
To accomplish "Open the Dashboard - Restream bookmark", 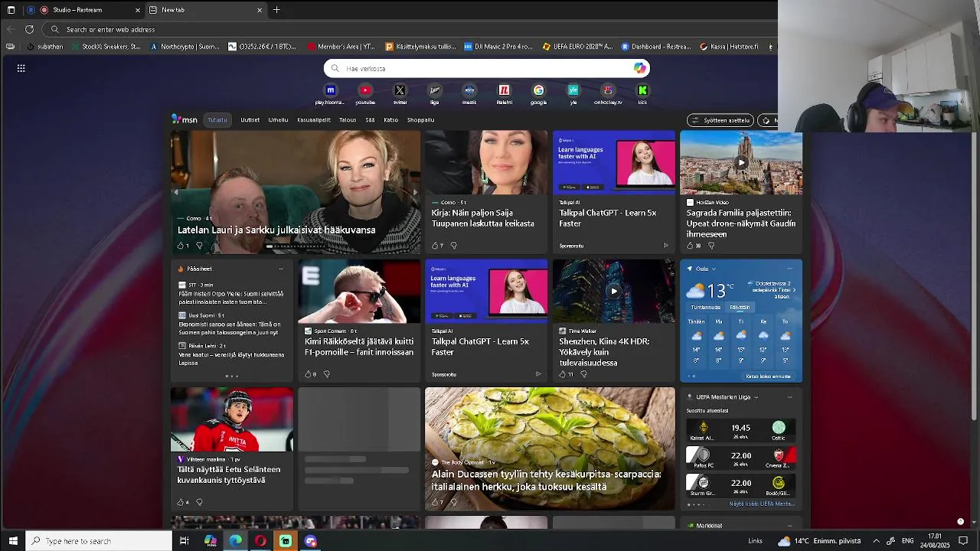I will pyautogui.click(x=656, y=47).
